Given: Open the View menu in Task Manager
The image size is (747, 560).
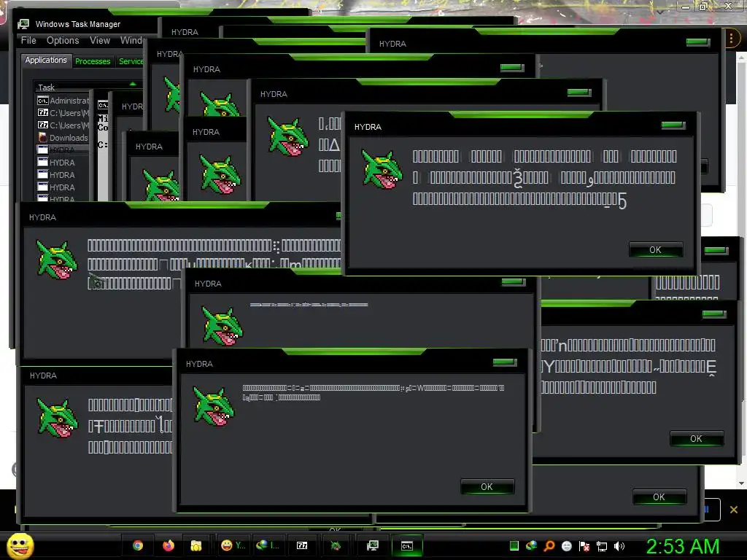Looking at the screenshot, I should point(100,41).
